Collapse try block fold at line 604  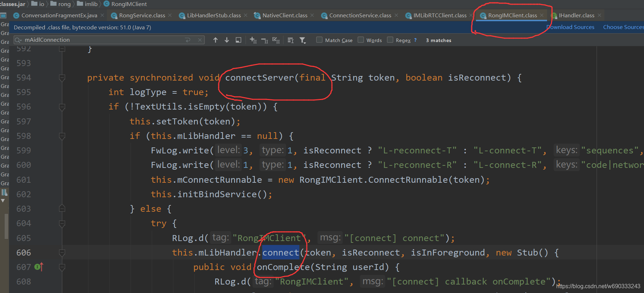(x=62, y=223)
